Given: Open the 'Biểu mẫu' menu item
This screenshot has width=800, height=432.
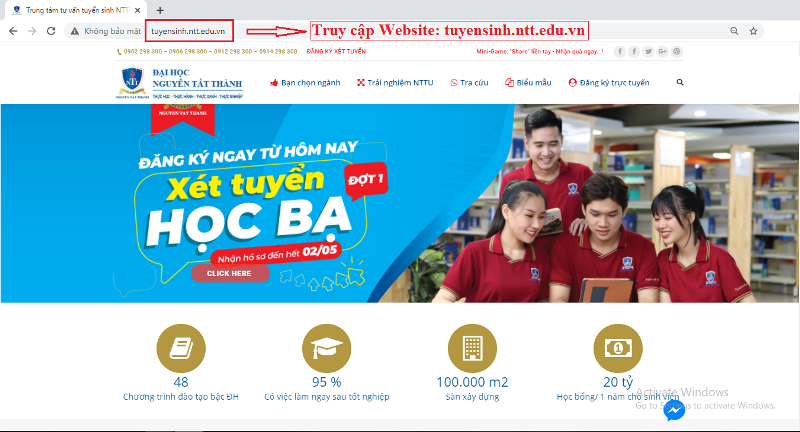Looking at the screenshot, I should (530, 83).
